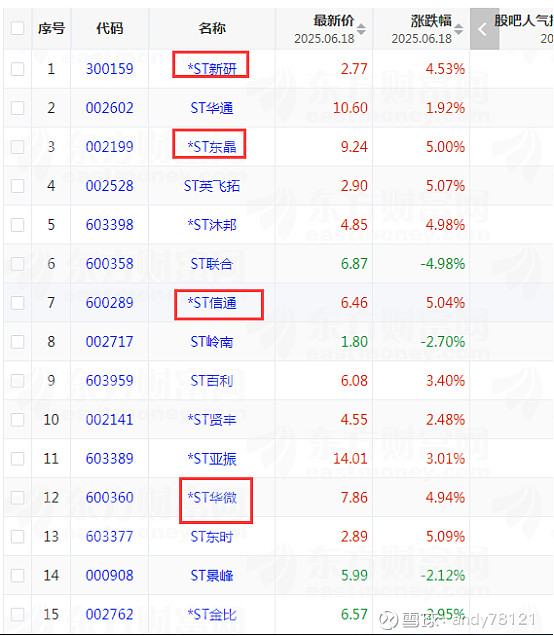Tick the checkbox beside *ST沐邦
The image size is (554, 636).
point(17,225)
